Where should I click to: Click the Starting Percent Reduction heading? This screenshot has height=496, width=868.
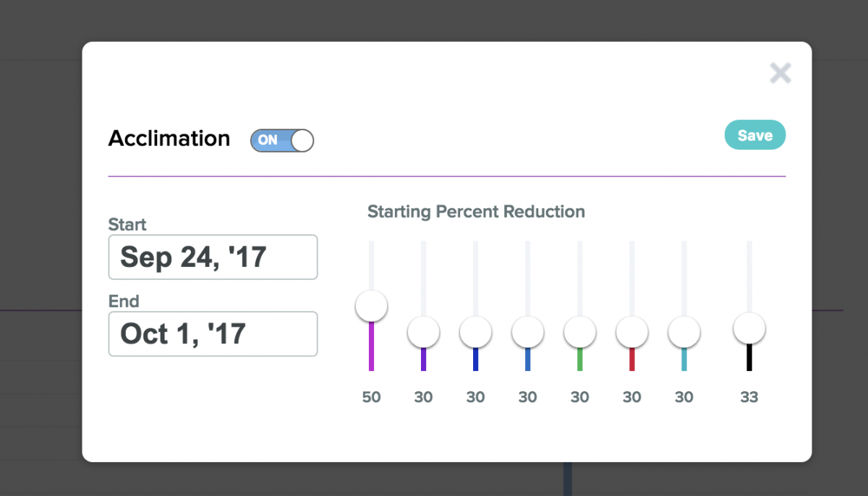coord(476,212)
